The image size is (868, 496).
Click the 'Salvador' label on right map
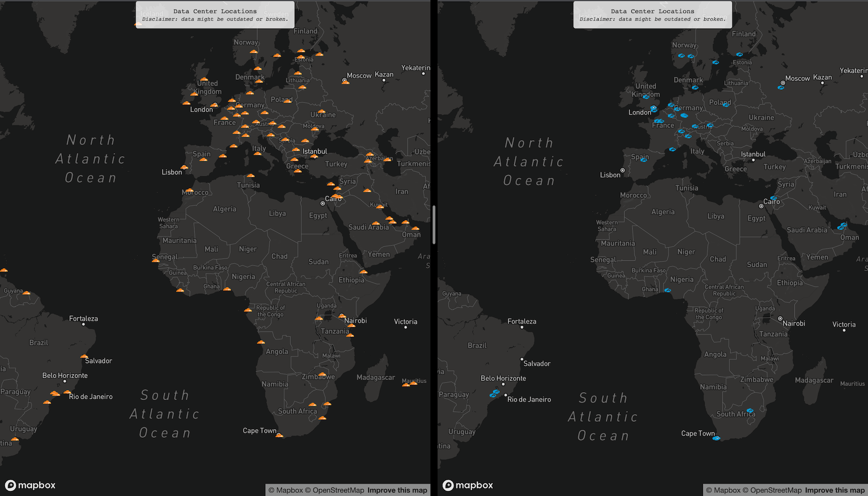click(x=537, y=363)
